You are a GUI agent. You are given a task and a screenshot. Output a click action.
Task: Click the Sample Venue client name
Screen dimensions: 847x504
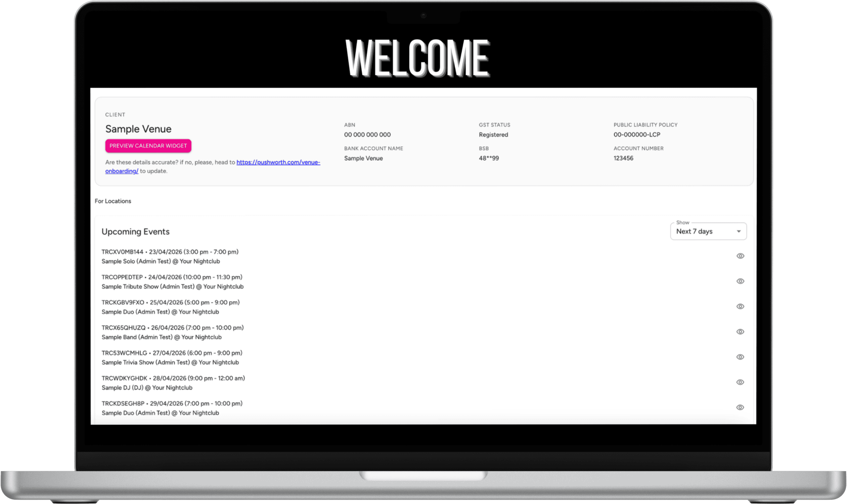pyautogui.click(x=138, y=129)
